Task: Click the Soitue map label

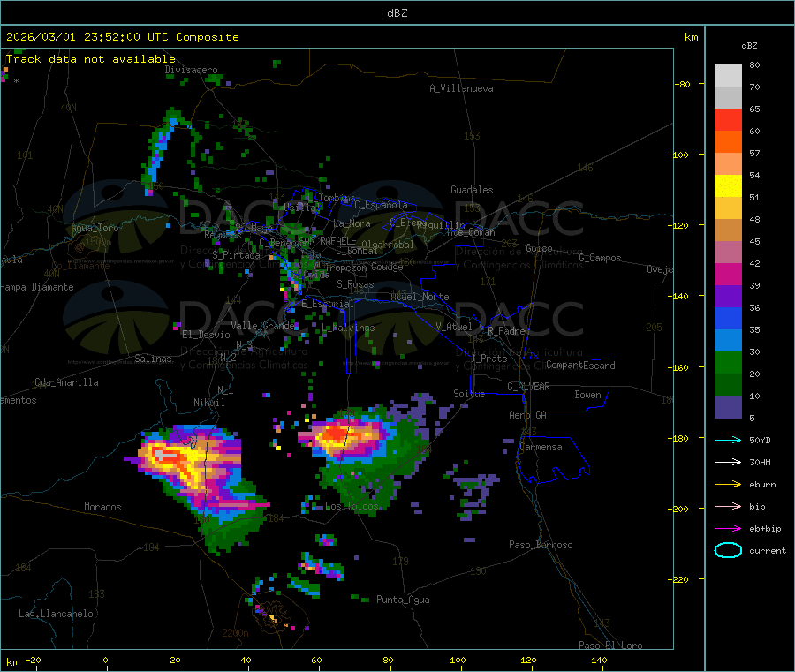Action: tap(469, 394)
